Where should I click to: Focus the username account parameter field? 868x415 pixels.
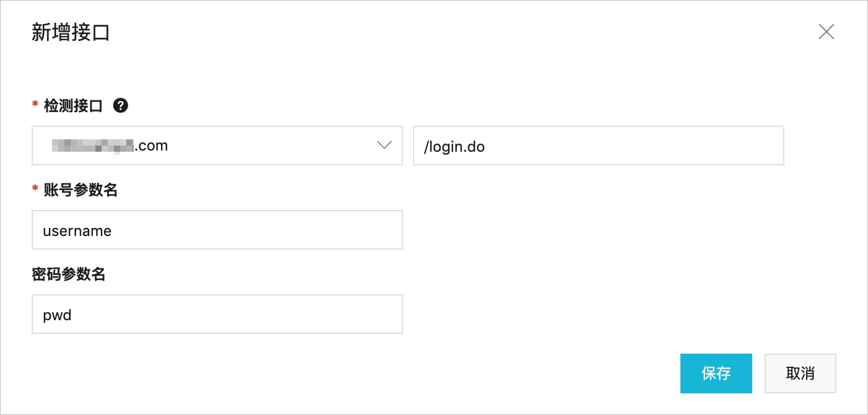coord(217,230)
